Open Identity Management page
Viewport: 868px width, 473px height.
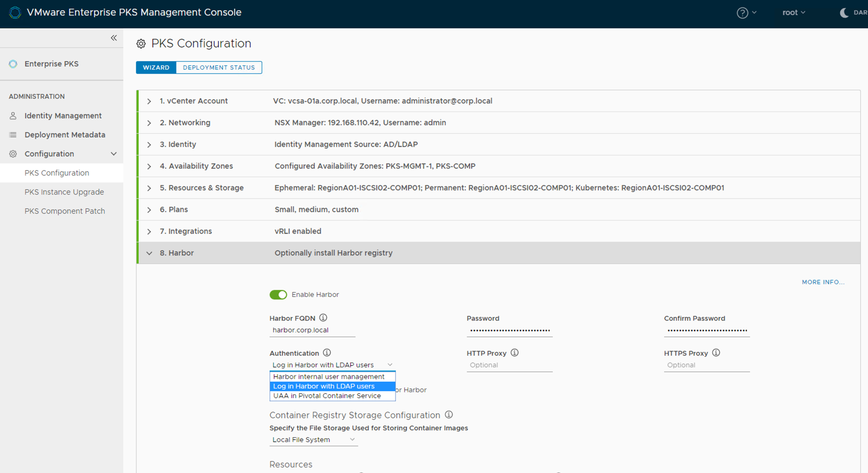tap(63, 116)
